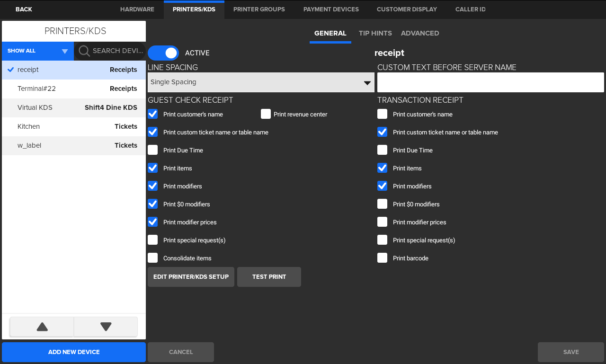Enable Print revenue center checkbox
The height and width of the screenshot is (364, 606).
point(266,114)
